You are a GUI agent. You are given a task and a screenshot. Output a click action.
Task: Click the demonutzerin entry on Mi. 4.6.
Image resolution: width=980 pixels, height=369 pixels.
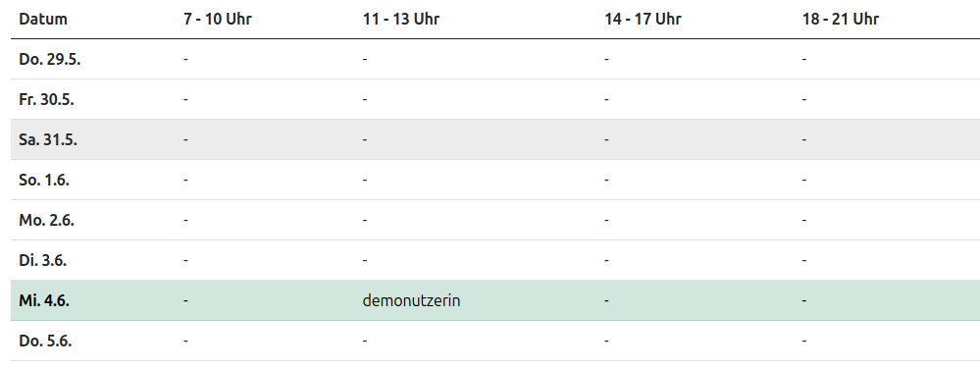click(411, 301)
